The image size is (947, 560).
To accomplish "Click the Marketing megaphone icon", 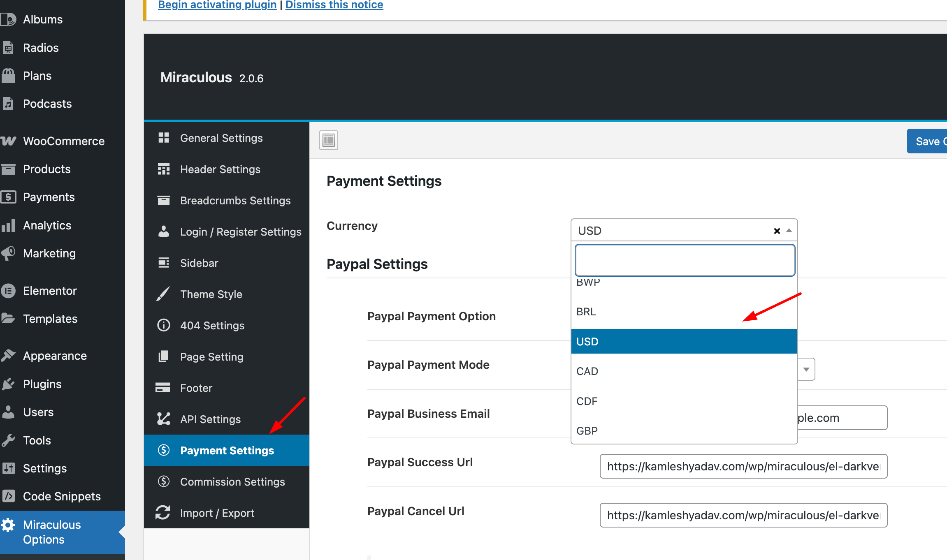I will [8, 253].
